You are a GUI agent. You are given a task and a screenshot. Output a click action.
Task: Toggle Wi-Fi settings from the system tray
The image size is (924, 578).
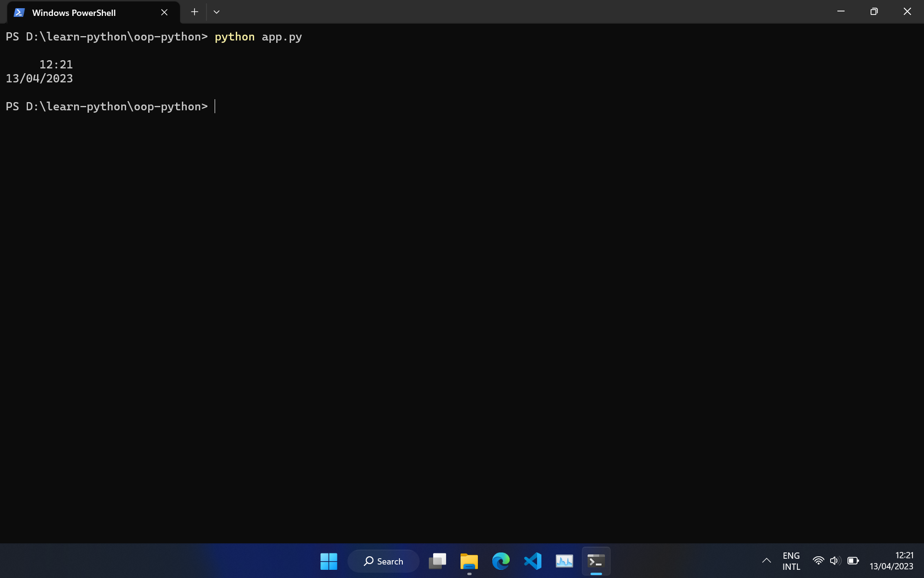click(819, 561)
